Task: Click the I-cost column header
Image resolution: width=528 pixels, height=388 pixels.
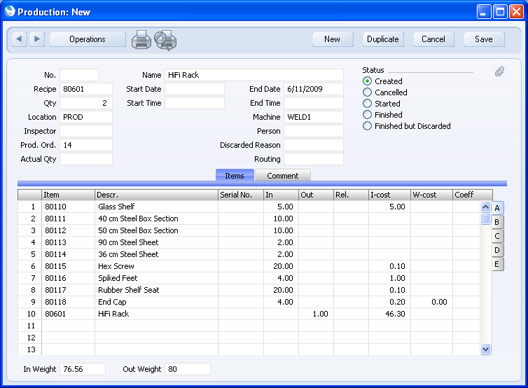Action: pyautogui.click(x=389, y=195)
